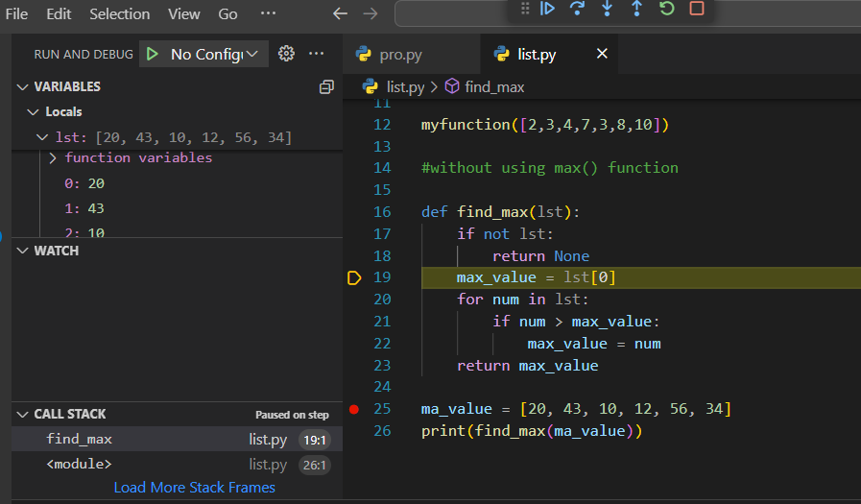Stop the debugger with the square icon
This screenshot has height=504, width=861.
pos(697,9)
